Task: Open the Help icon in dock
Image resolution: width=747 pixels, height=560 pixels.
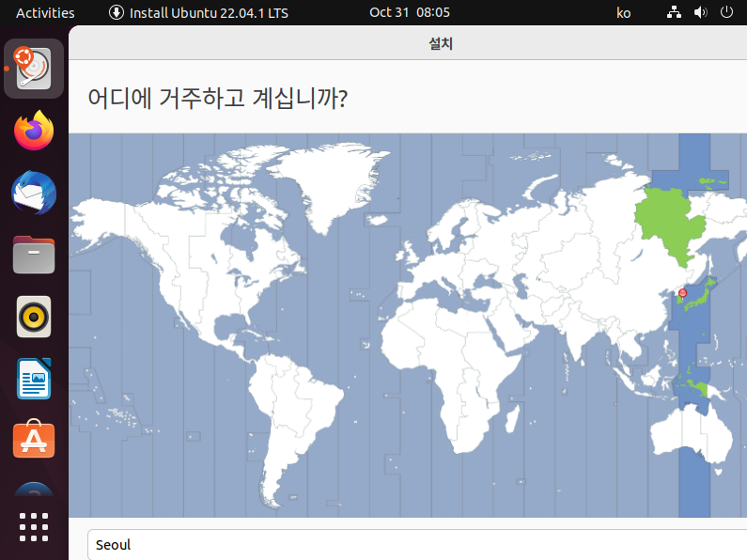Action: point(33,489)
